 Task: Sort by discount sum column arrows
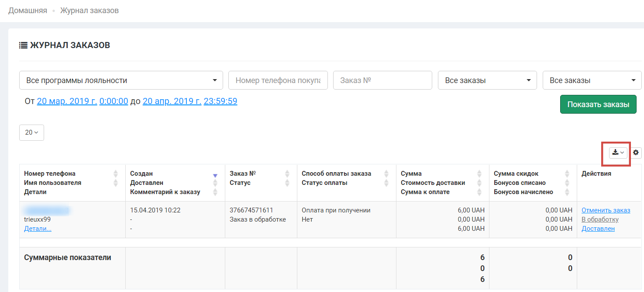click(567, 174)
